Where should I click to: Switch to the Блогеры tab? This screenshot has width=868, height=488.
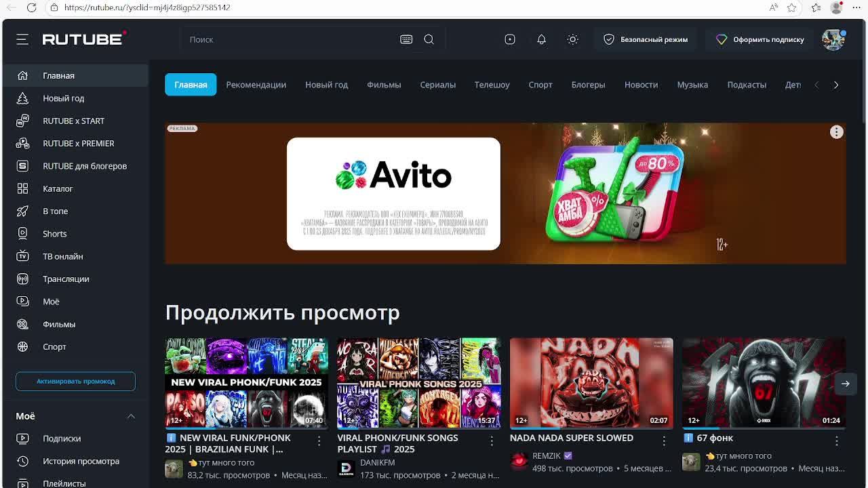pos(588,85)
